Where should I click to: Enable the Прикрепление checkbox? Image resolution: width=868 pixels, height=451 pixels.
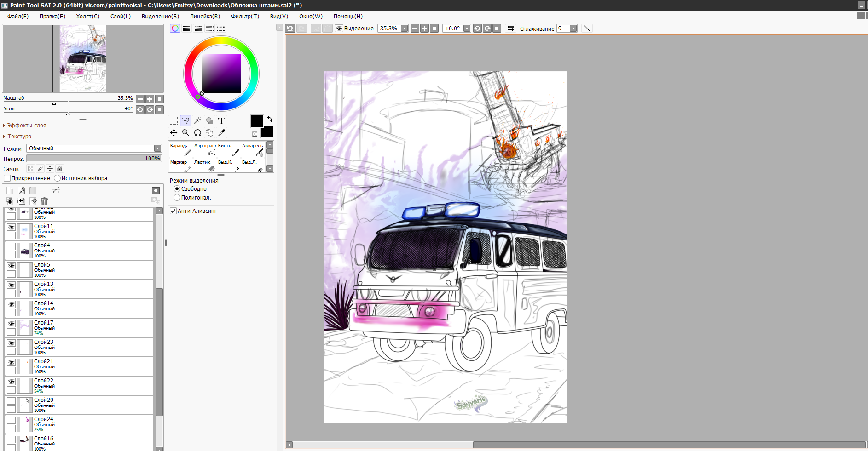[7, 178]
